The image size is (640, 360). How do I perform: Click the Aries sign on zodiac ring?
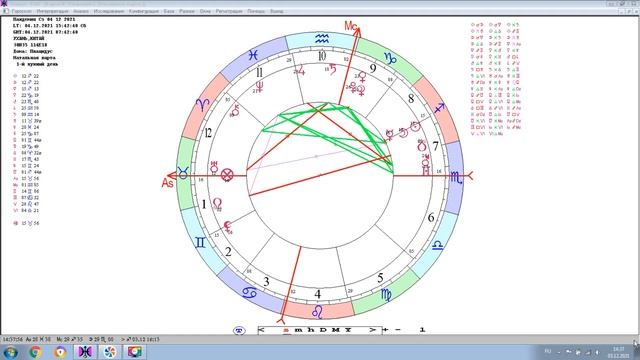[203, 104]
